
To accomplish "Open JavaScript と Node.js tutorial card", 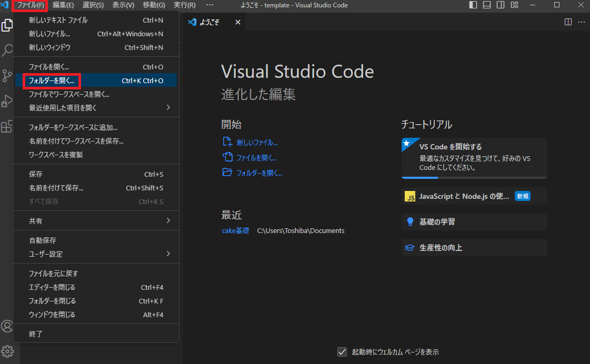I will [474, 196].
